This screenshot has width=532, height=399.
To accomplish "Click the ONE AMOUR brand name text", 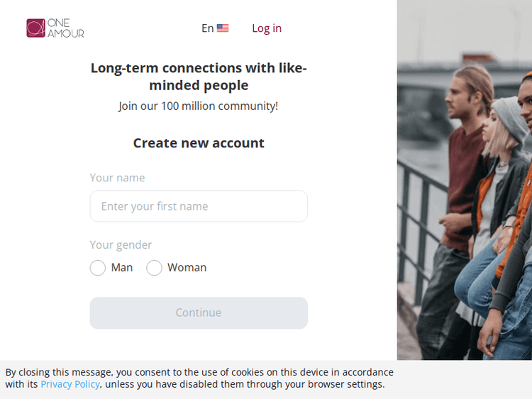I will [x=65, y=28].
